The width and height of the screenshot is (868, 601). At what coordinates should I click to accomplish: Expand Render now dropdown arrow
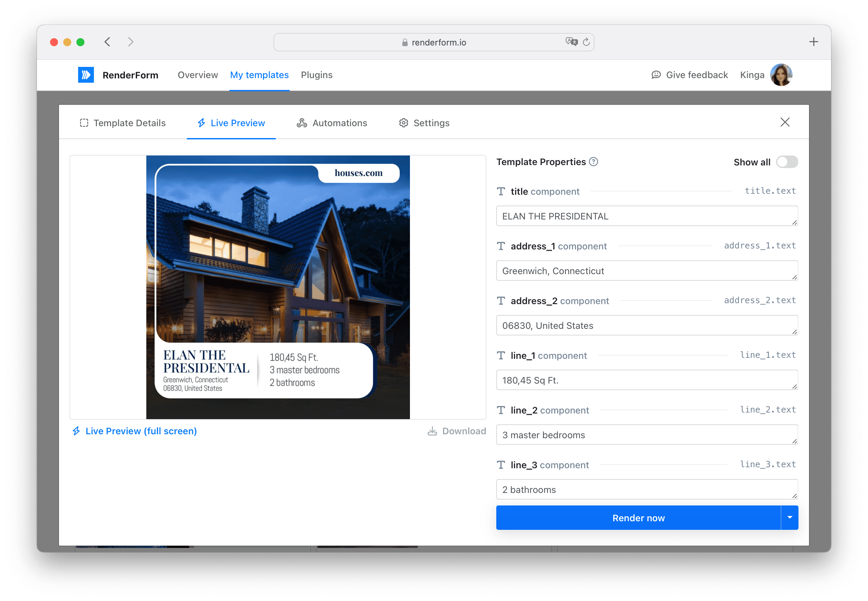pyautogui.click(x=790, y=517)
